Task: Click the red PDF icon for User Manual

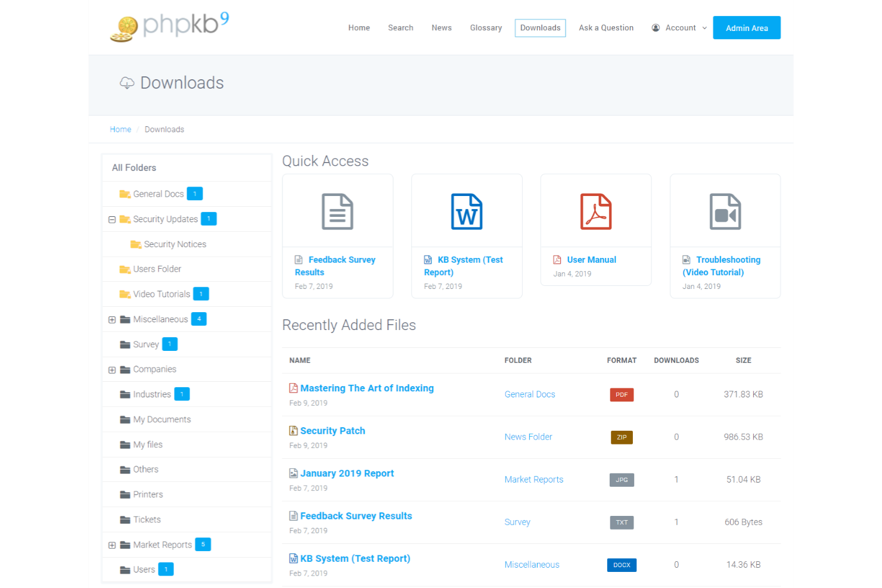Action: [595, 211]
